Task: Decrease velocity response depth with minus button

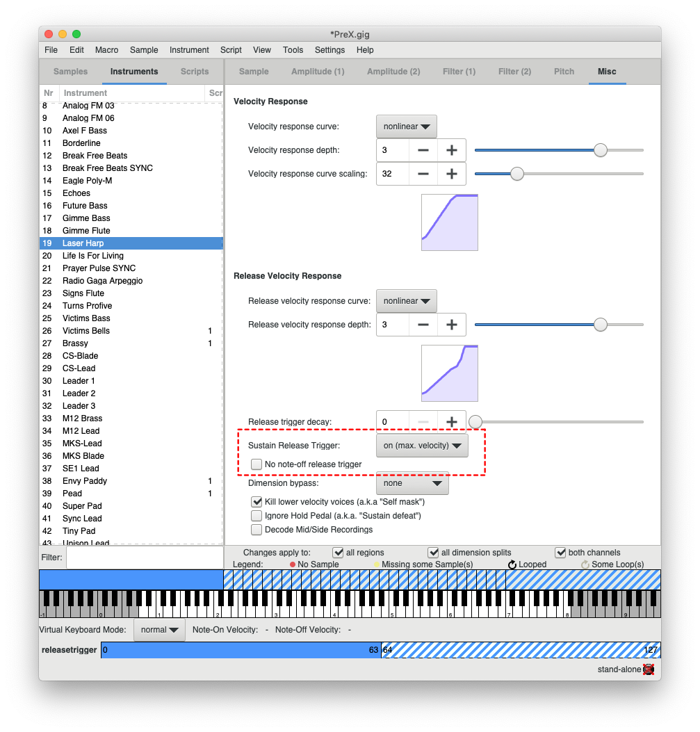Action: (423, 150)
